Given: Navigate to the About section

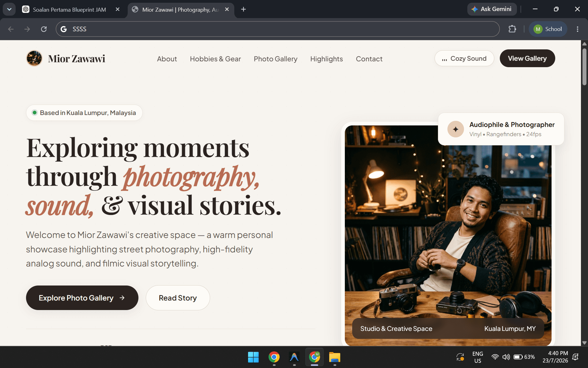Looking at the screenshot, I should click(x=167, y=59).
